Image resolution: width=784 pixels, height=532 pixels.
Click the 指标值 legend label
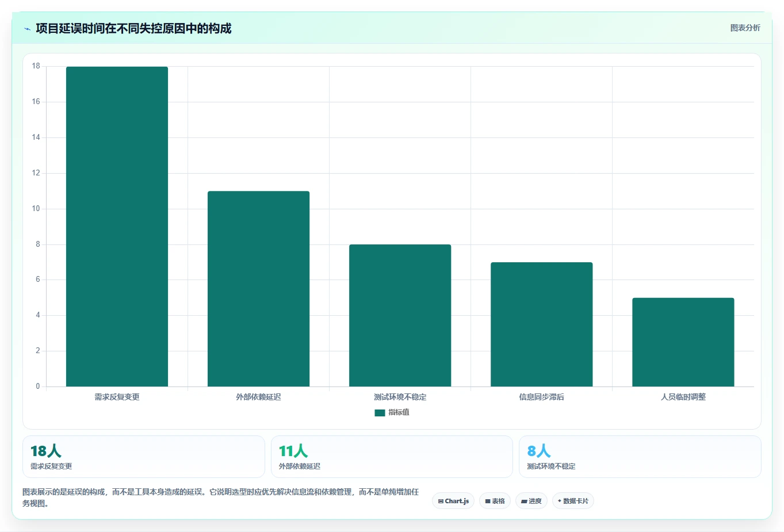(x=399, y=412)
